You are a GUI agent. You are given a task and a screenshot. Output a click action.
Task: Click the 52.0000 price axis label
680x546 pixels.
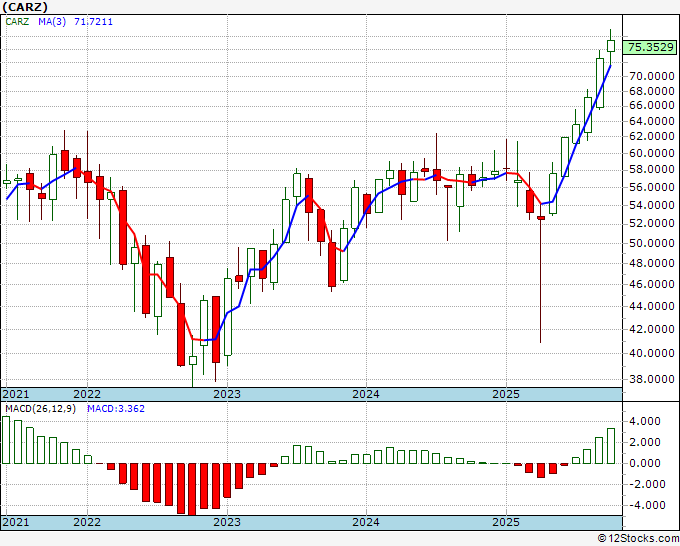[x=651, y=223]
